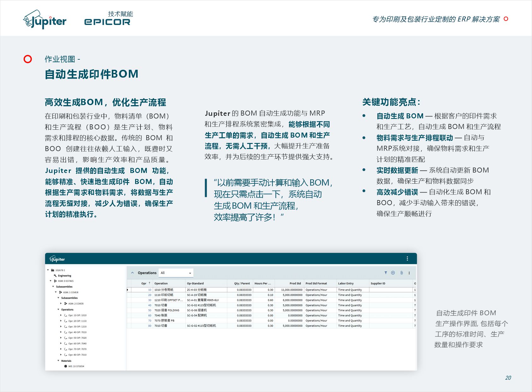This screenshot has height=392, width=532.
Task: Click the assembly icon for ASM: 0 037465
Action: 55,281
